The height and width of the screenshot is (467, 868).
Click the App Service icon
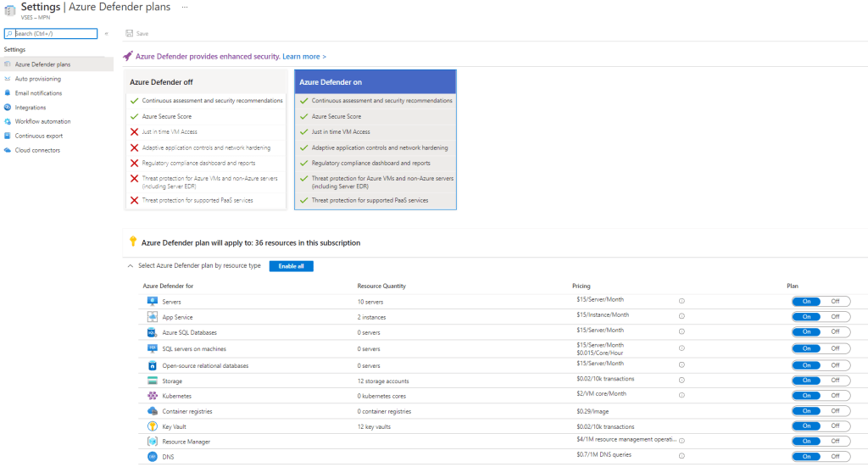coord(153,317)
